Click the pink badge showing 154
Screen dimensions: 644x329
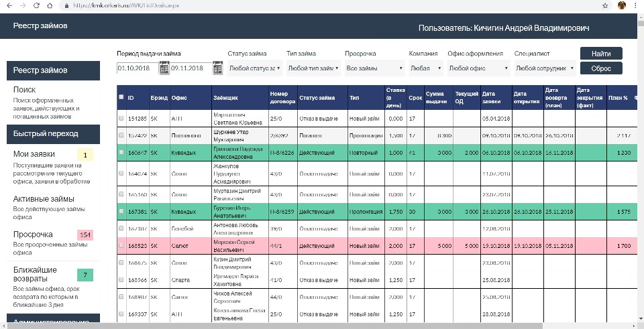coord(85,235)
